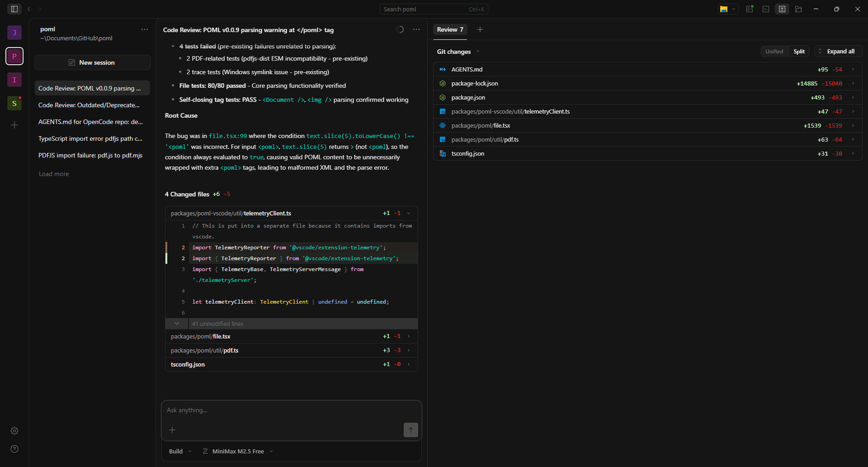
Task: Open session 'Code Review: POML v0.0.9 parsing'
Action: click(x=92, y=88)
